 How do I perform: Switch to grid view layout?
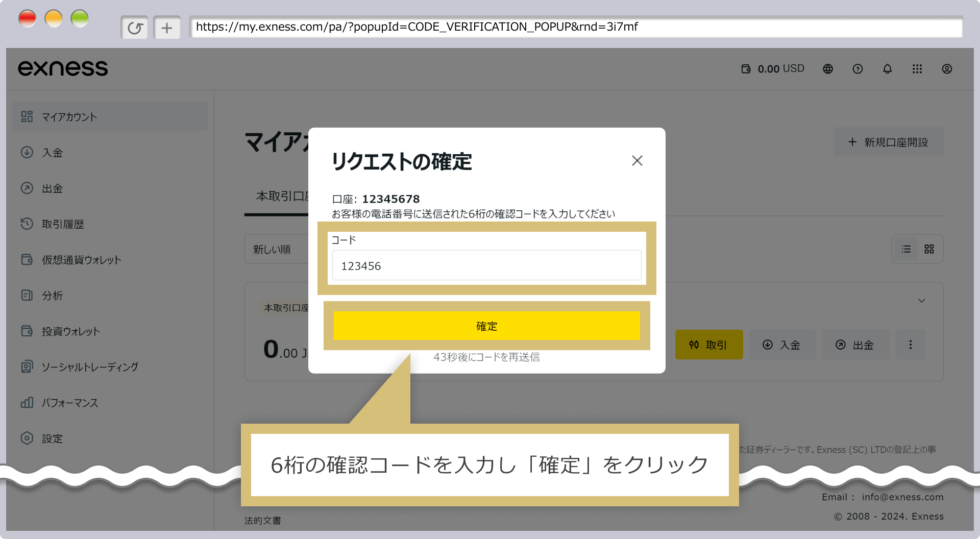pos(929,249)
